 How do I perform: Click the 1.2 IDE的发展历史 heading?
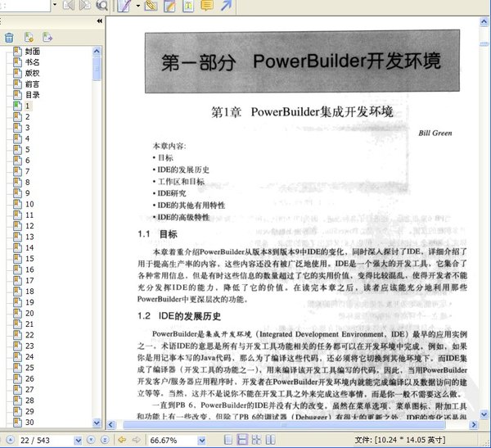point(179,316)
